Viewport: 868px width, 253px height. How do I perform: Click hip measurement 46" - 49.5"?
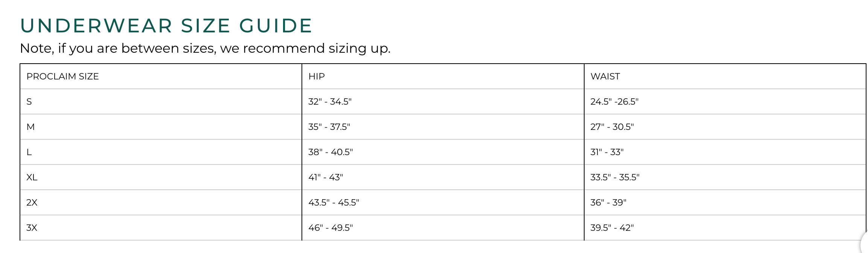coord(330,228)
